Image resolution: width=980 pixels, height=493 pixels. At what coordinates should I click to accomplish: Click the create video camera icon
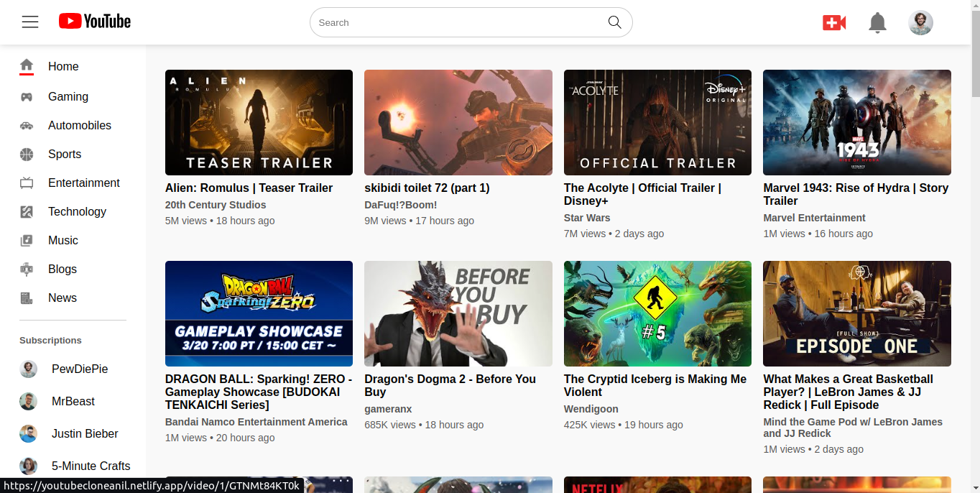pyautogui.click(x=834, y=23)
